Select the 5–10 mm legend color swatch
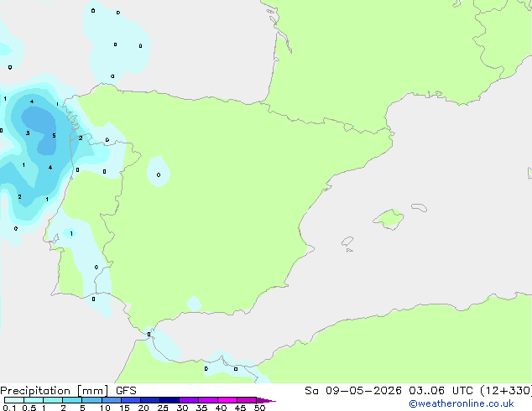Screen dimensions: 532x411 [91, 400]
